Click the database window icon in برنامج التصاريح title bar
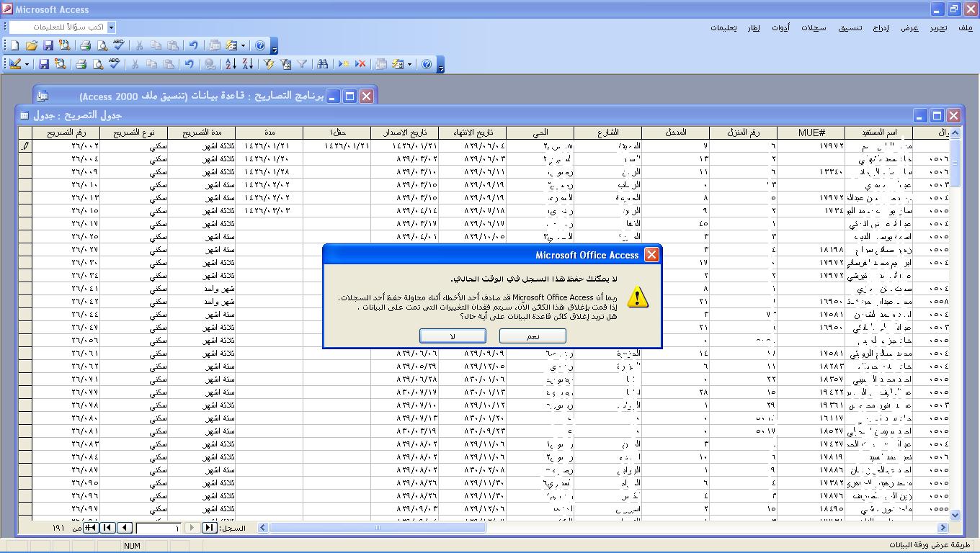The width and height of the screenshot is (980, 553). (43, 95)
